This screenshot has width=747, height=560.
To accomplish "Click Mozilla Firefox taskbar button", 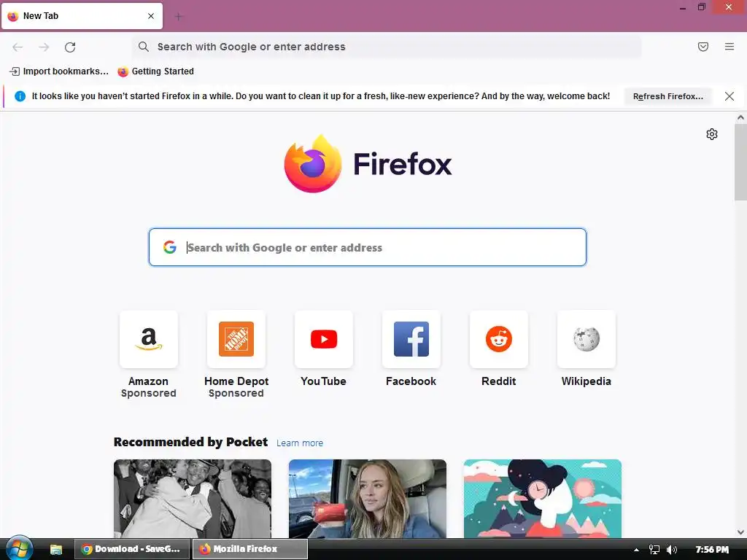I will coord(250,549).
